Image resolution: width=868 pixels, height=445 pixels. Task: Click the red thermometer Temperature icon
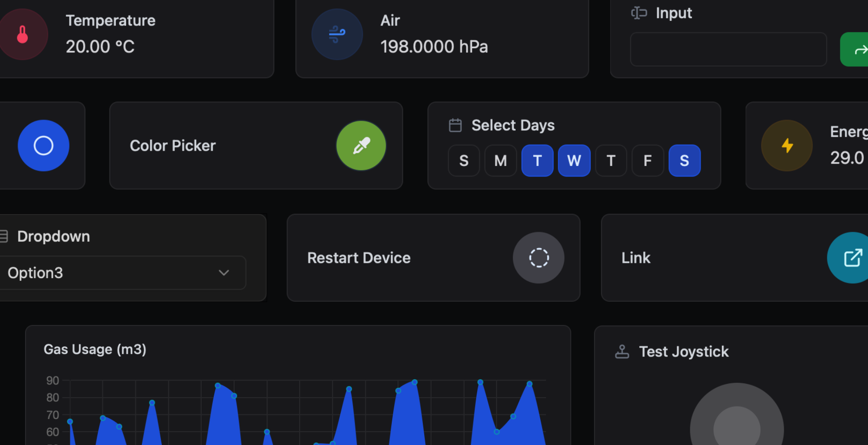22,35
